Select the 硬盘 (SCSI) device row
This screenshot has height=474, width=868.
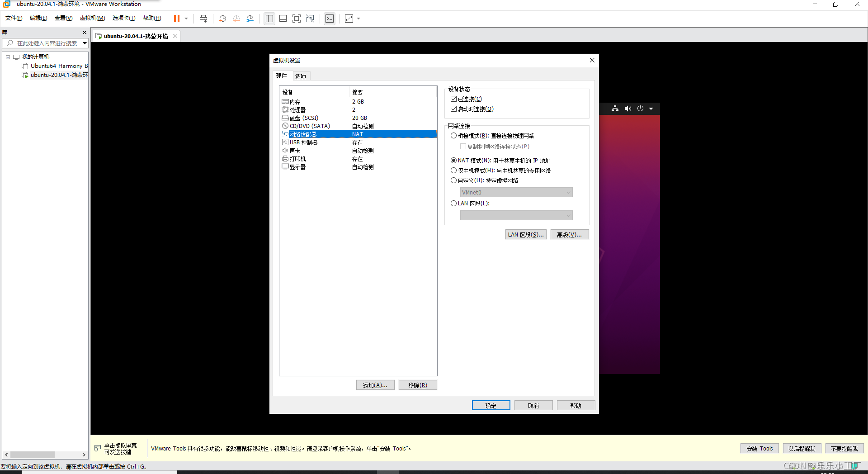click(359, 118)
